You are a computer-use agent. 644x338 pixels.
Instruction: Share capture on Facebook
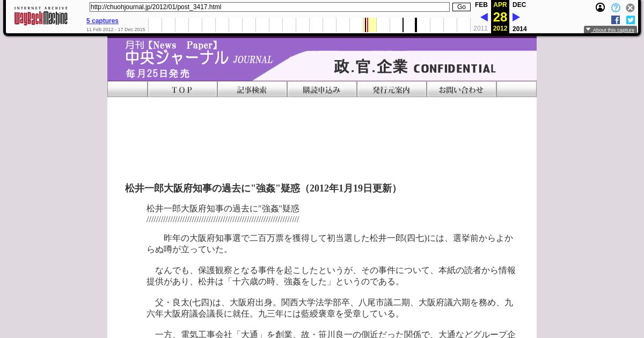(616, 20)
